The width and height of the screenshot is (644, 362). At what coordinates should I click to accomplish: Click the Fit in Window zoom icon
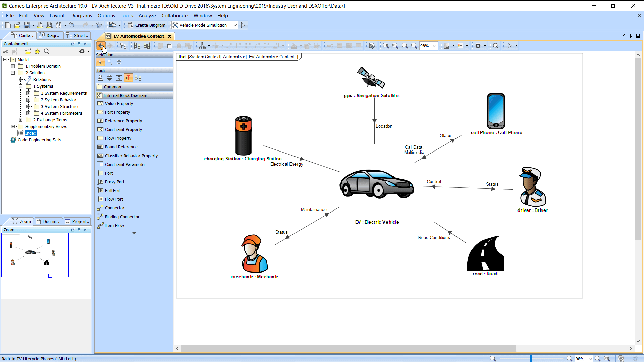[386, 46]
